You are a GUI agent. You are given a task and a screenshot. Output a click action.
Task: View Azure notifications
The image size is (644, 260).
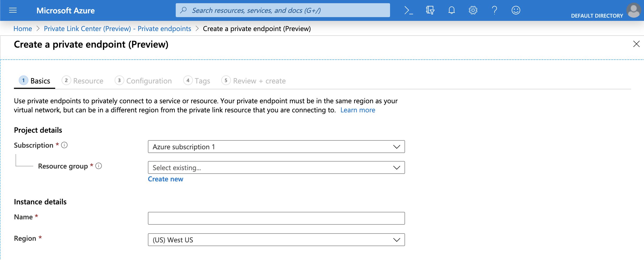[451, 10]
